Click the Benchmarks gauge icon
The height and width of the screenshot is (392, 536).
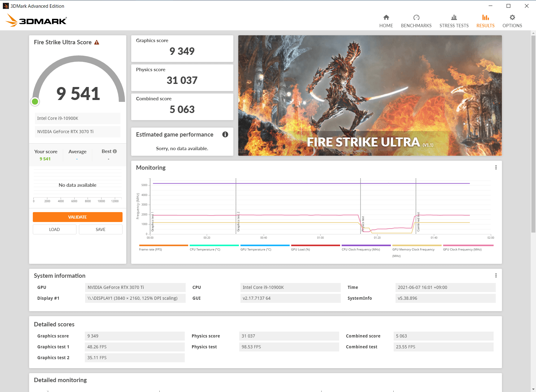tap(416, 17)
